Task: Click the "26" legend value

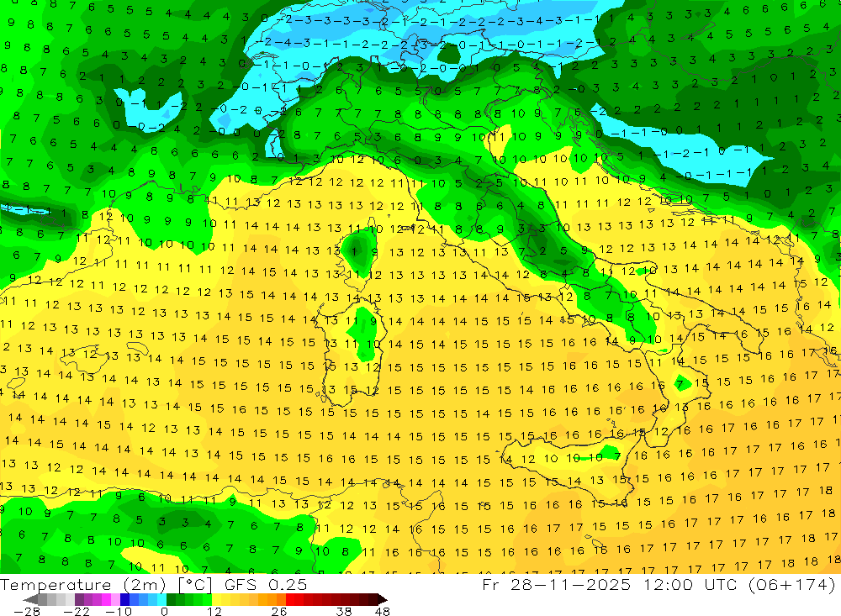Action: pyautogui.click(x=279, y=612)
